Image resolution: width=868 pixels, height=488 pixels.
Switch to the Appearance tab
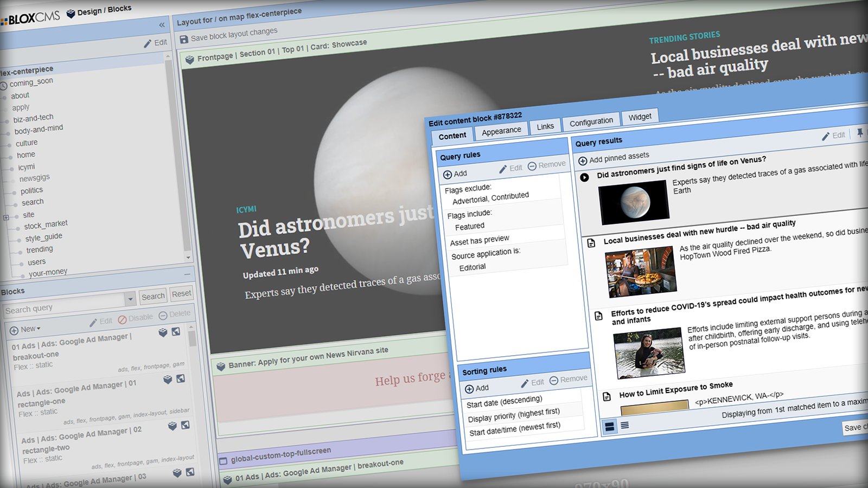[501, 131]
